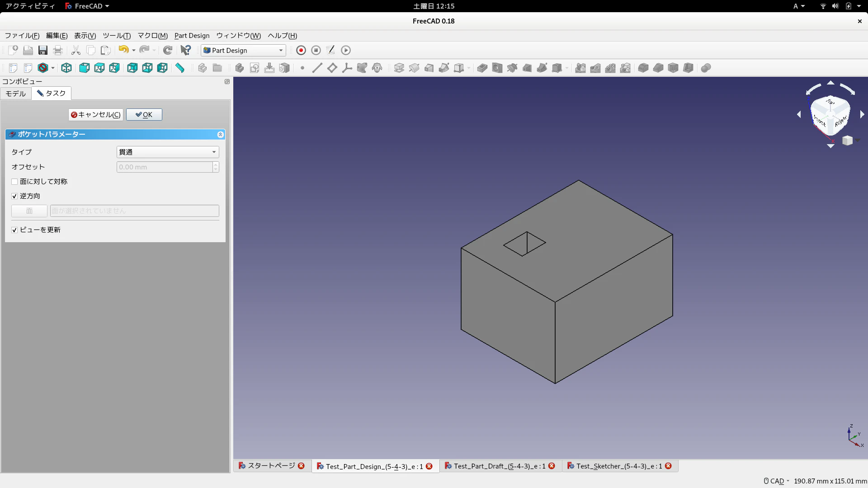Click the scissors cut icon
The width and height of the screenshot is (868, 488).
click(76, 50)
